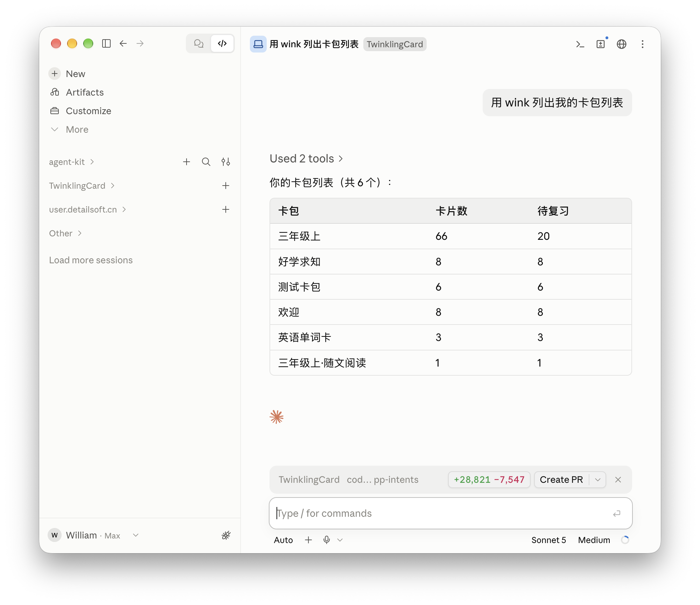700x605 pixels.
Task: Expand the Used 2 tools details
Action: 306,159
